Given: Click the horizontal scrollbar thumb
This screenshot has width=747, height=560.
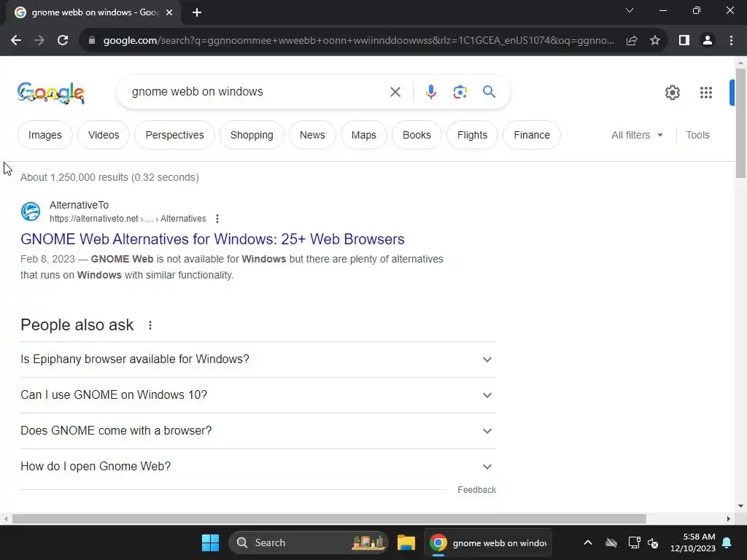Looking at the screenshot, I should point(329,518).
